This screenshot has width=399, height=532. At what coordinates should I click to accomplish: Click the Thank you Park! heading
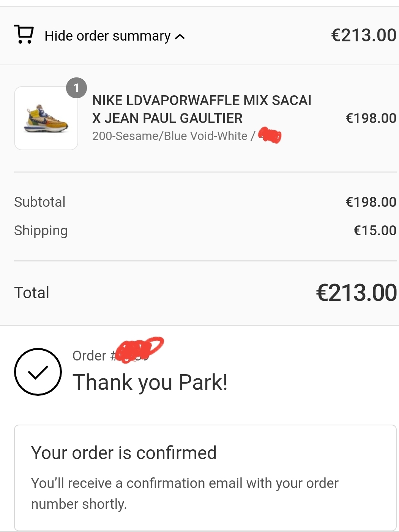point(150,382)
